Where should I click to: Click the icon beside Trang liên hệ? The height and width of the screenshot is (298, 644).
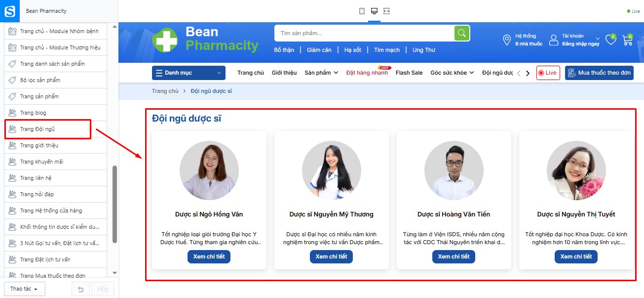(13, 178)
